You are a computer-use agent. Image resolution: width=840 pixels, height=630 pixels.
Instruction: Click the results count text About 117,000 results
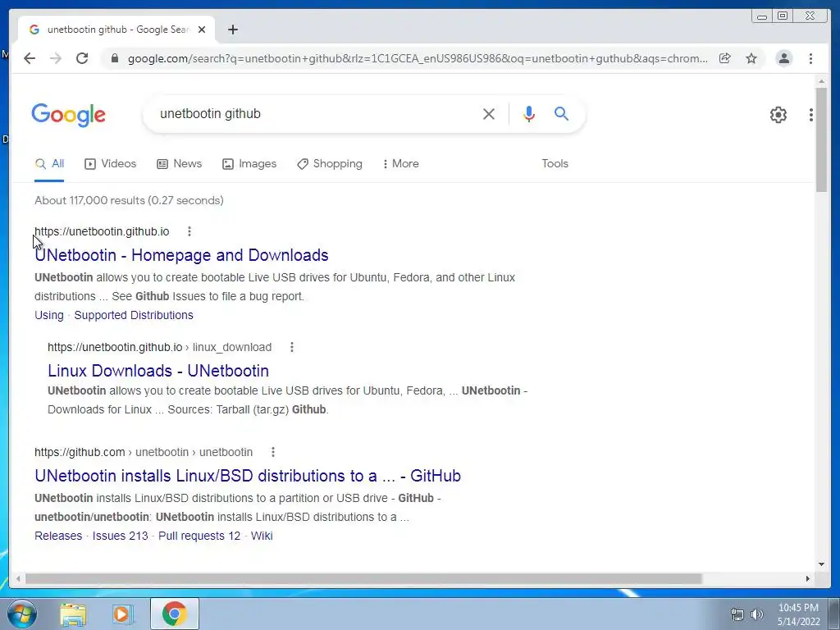pos(129,200)
